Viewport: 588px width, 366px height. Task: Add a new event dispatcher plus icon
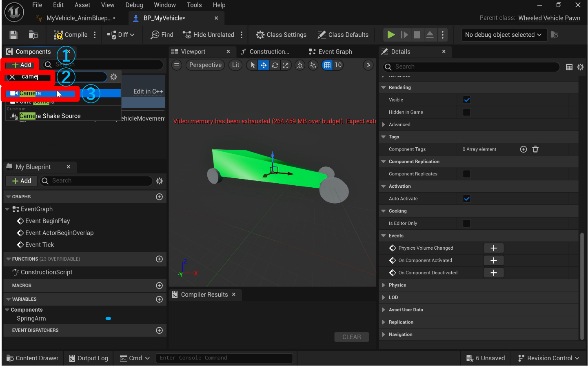pos(160,331)
